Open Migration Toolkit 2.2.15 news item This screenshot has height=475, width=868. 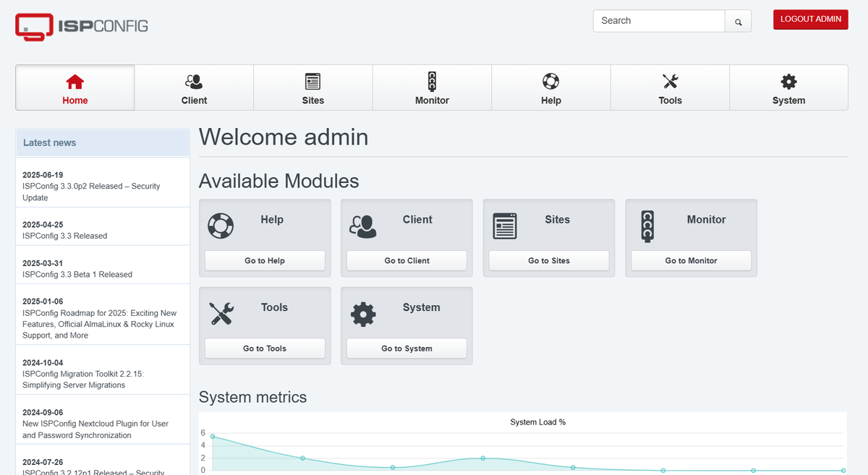click(83, 380)
